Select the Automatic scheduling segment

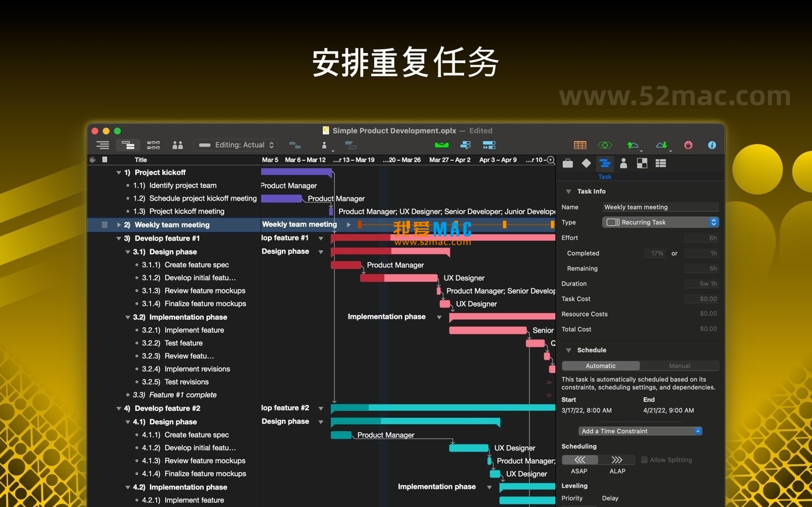601,365
